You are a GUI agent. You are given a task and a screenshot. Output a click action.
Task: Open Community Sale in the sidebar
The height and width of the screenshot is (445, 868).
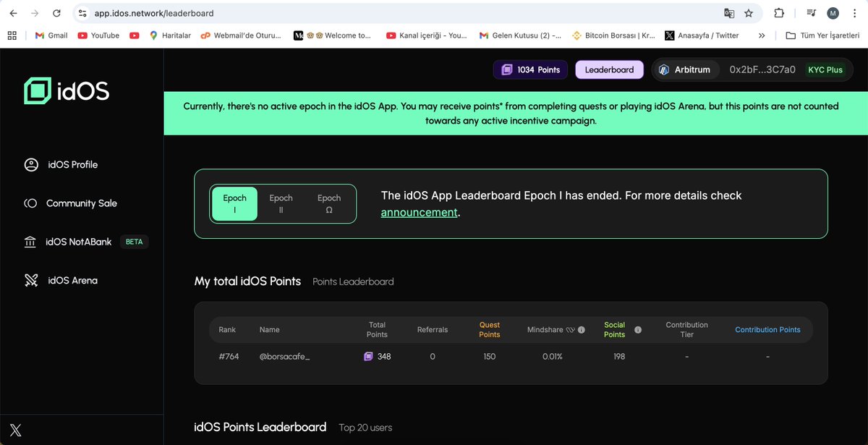[70, 203]
